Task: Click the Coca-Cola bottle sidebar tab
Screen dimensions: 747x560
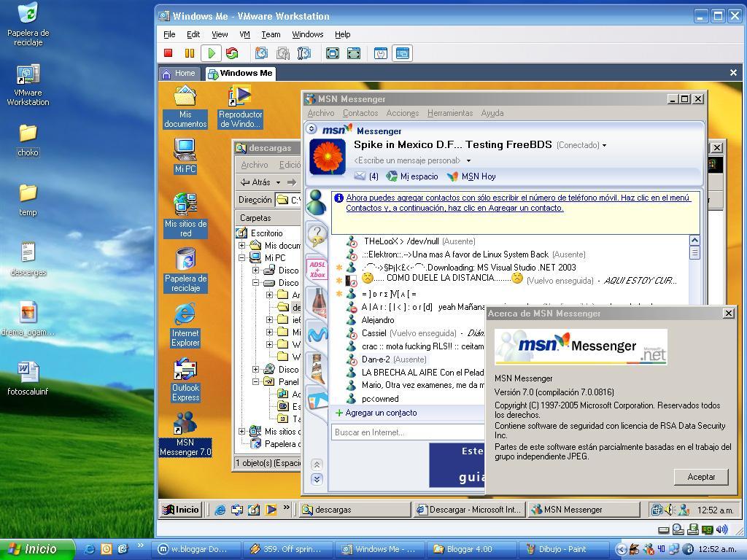Action: (318, 303)
